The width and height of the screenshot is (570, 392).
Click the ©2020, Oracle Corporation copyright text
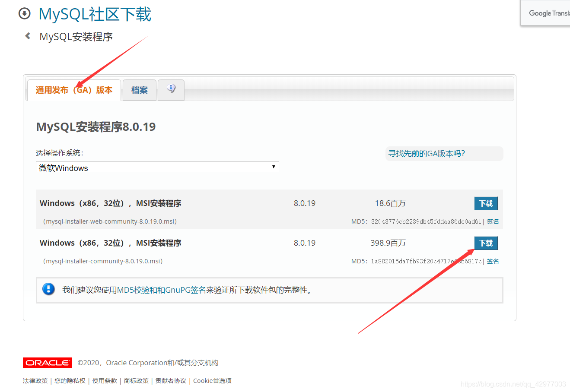click(148, 363)
